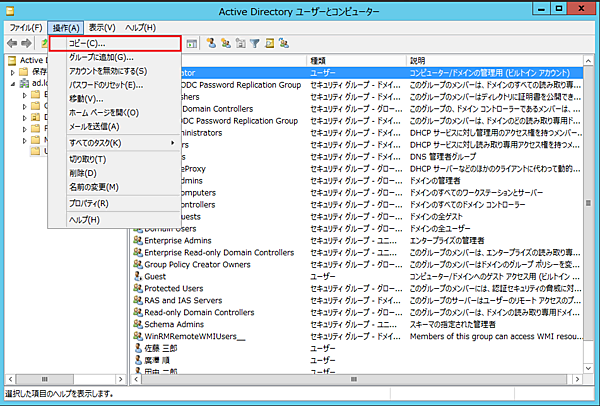This screenshot has width=600, height=406.
Task: Sort by the 種類 column header
Action: point(356,60)
